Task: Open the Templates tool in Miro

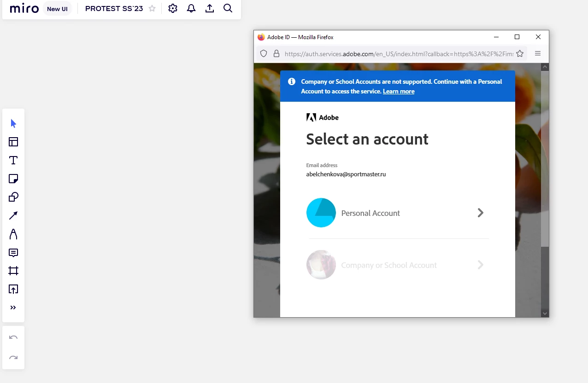Action: 13,142
